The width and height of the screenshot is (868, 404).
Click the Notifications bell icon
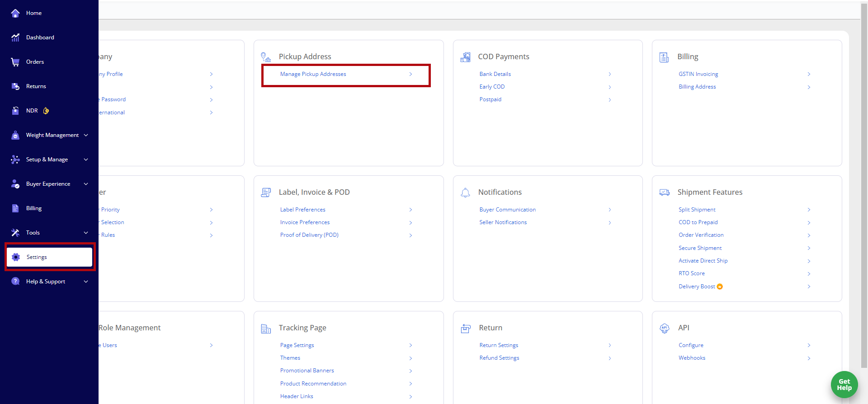(x=465, y=193)
